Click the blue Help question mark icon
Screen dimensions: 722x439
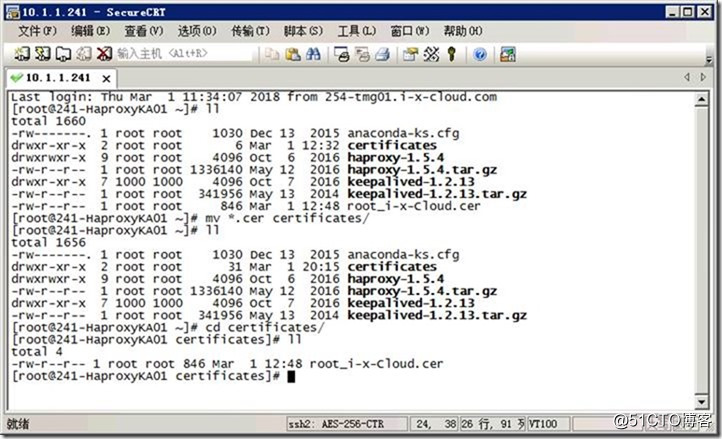click(x=480, y=54)
